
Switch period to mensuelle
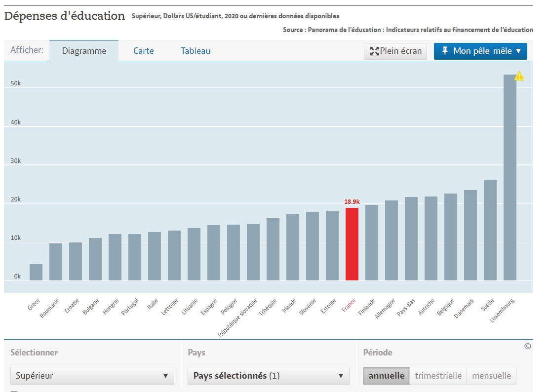[491, 376]
